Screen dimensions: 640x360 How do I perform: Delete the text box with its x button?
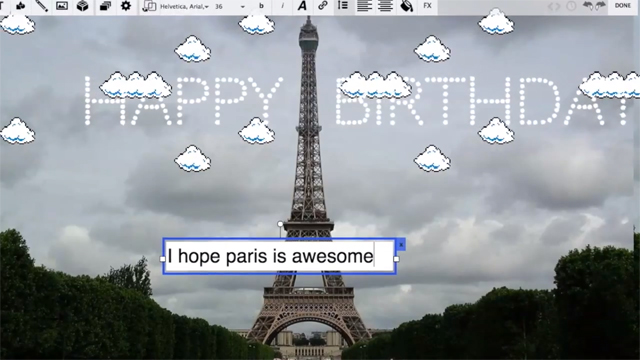tap(401, 244)
